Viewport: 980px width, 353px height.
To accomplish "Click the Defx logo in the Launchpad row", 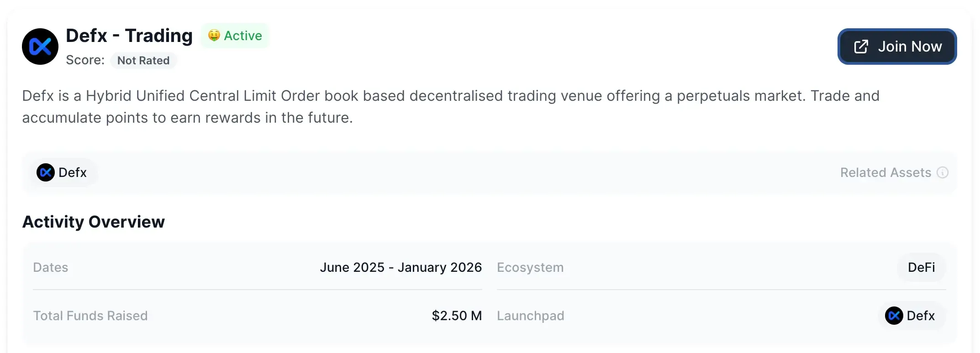I will [x=894, y=316].
